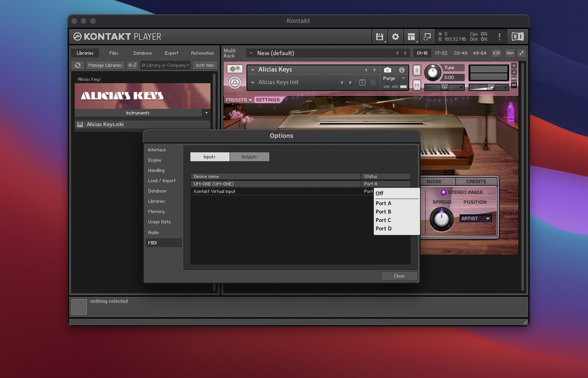Open the multi New (default) dropdown arrow

coord(251,53)
